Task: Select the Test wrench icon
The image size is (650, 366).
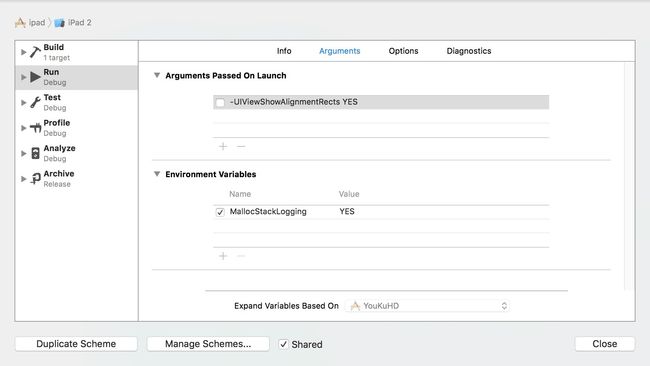Action: [35, 102]
